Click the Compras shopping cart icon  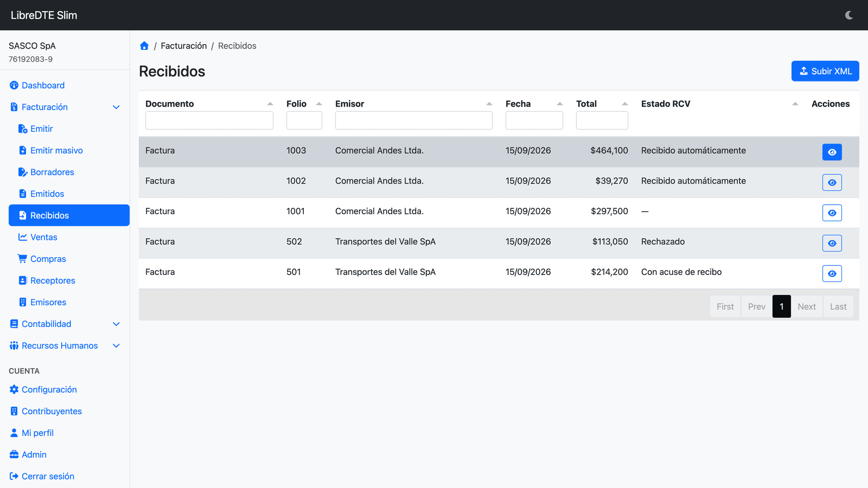[22, 259]
